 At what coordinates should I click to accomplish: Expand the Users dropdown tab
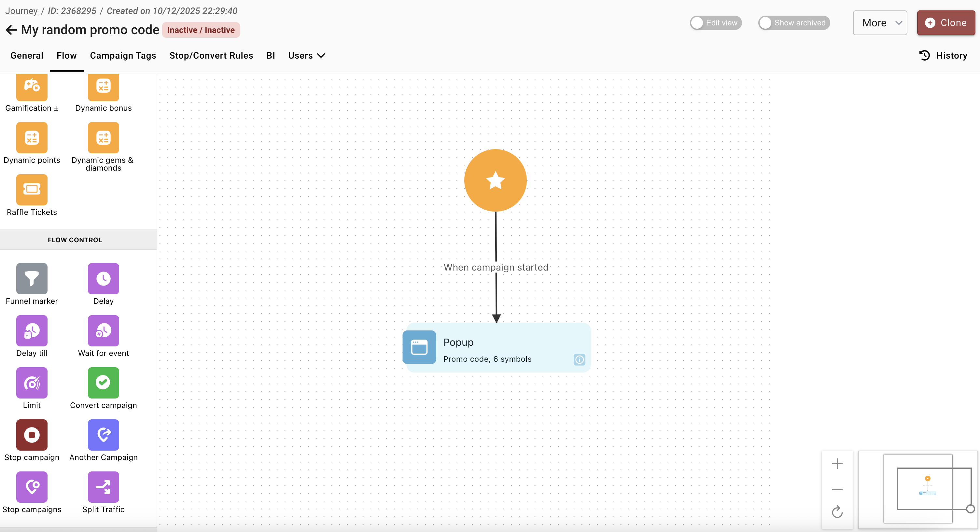(x=306, y=56)
